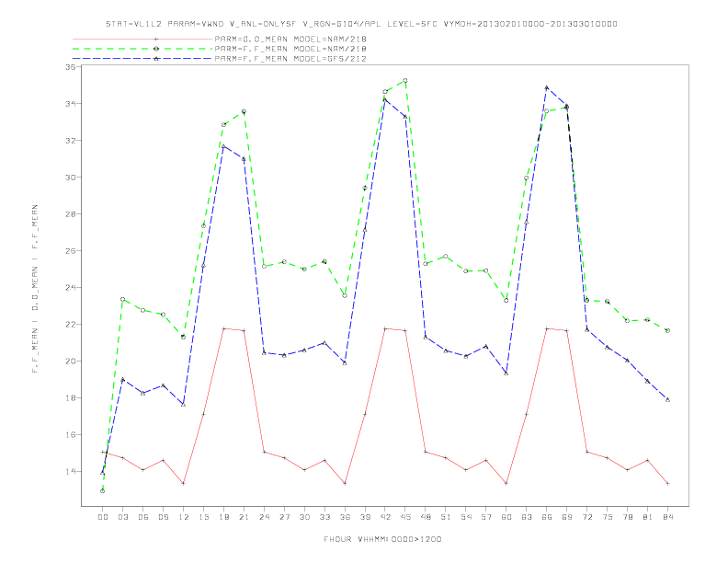The image size is (728, 563).
Task: Click the red plus data point at hour 12
Action: coord(184,484)
